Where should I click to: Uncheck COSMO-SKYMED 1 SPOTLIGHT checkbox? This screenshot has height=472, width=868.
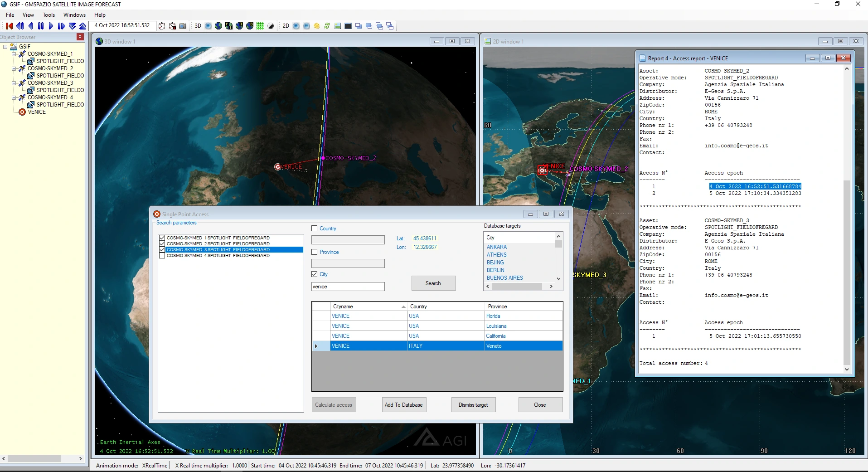tap(162, 238)
